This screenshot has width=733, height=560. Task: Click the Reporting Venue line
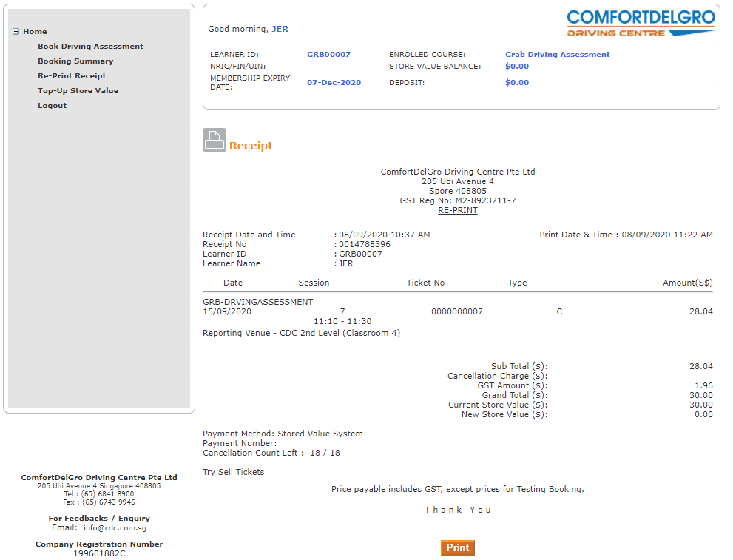302,333
